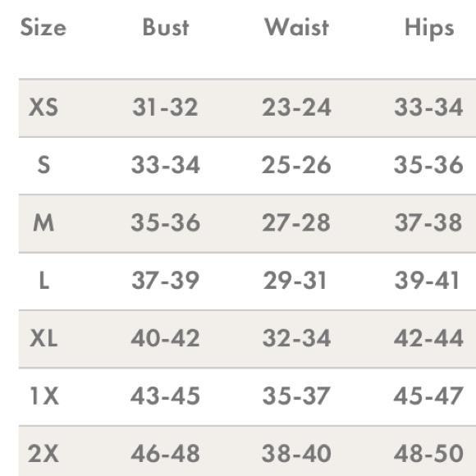Click L waist value 29-31
Viewport: 476px width, 476px height.
[x=295, y=280]
